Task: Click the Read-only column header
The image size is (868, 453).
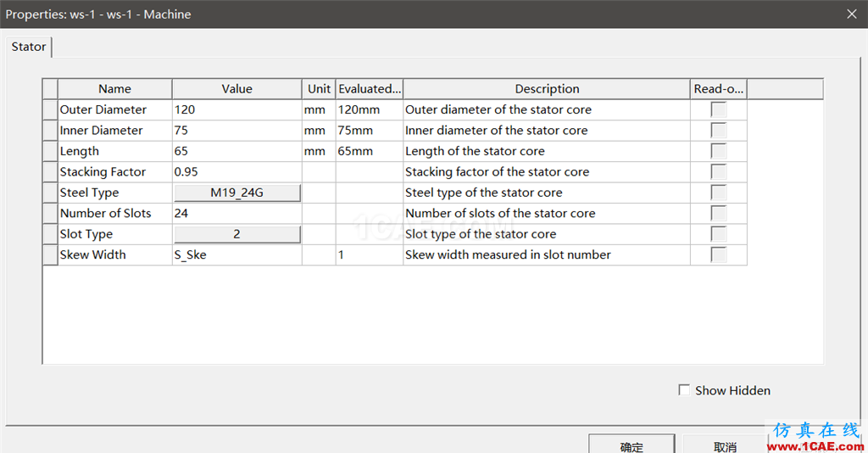Action: pos(719,88)
